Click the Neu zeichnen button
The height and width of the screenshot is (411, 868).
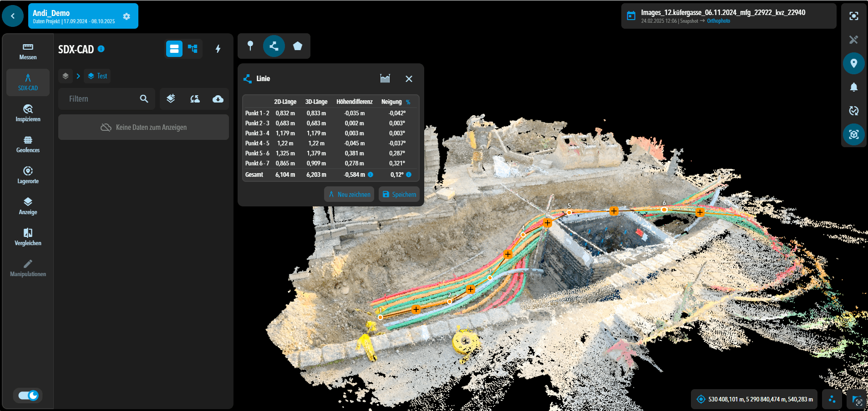(349, 194)
